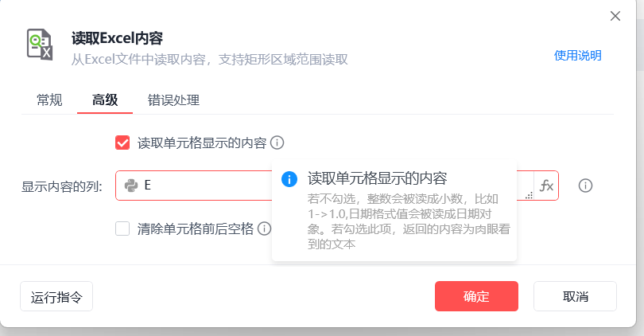Select the 高级 tab

(105, 100)
